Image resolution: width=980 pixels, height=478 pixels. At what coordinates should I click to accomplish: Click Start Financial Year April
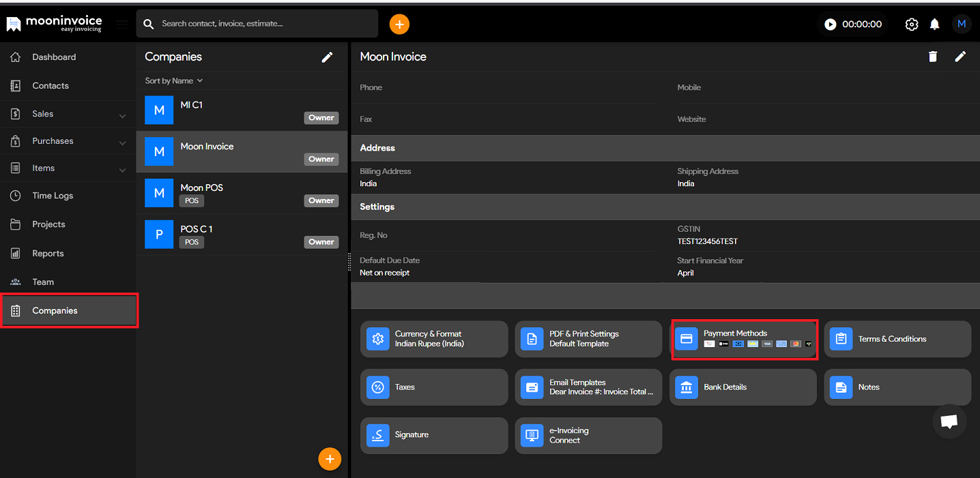685,273
